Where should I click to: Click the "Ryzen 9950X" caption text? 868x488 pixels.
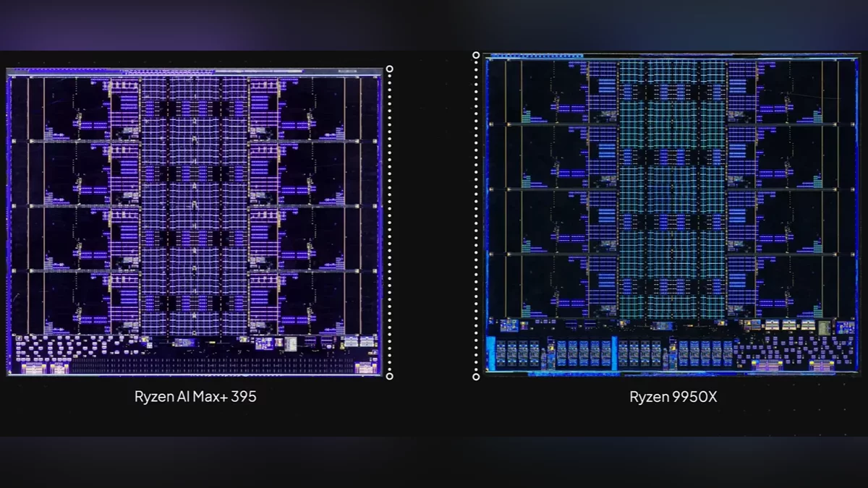[x=673, y=397]
